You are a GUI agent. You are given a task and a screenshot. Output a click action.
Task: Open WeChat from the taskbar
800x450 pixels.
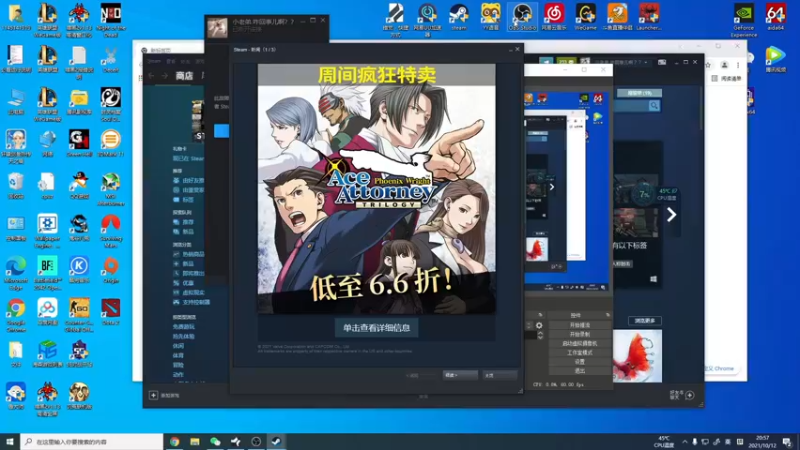click(x=215, y=442)
